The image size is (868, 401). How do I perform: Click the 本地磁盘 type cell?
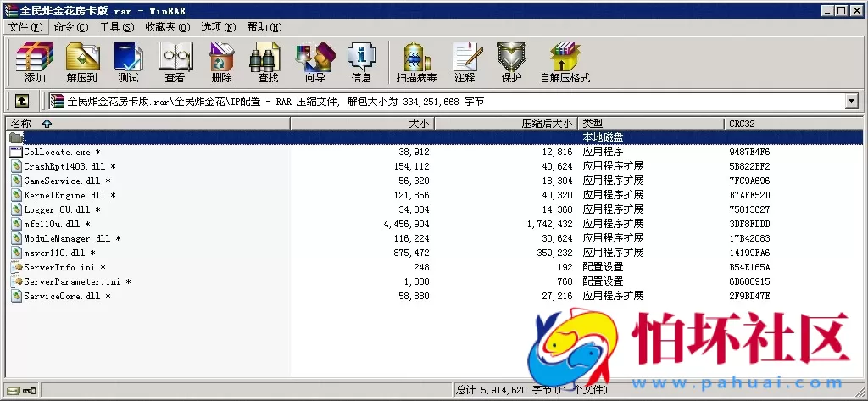point(603,137)
